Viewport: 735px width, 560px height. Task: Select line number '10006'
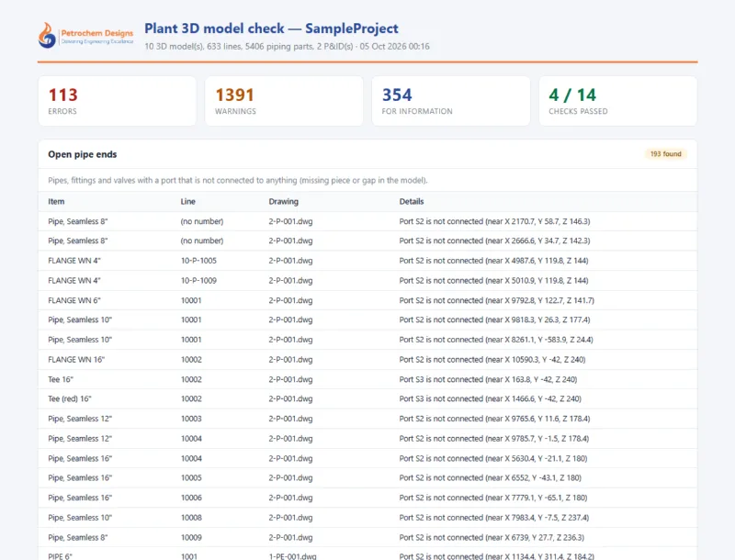click(x=191, y=498)
